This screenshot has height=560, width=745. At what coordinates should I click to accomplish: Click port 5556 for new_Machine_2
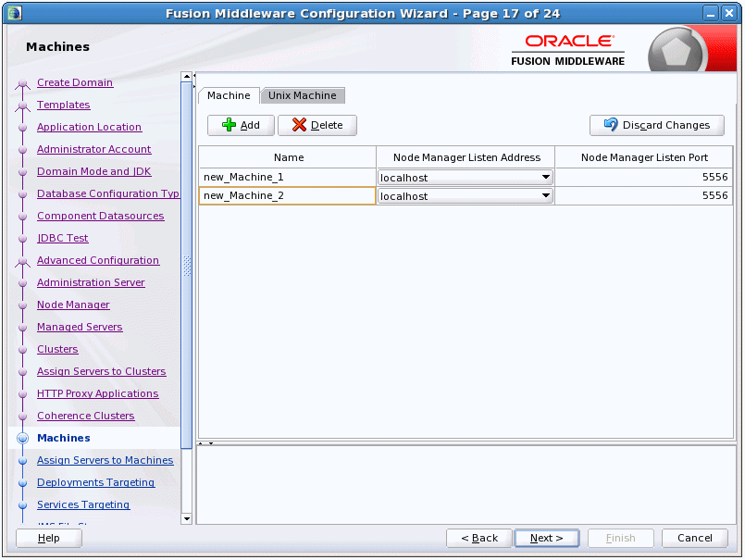point(643,195)
